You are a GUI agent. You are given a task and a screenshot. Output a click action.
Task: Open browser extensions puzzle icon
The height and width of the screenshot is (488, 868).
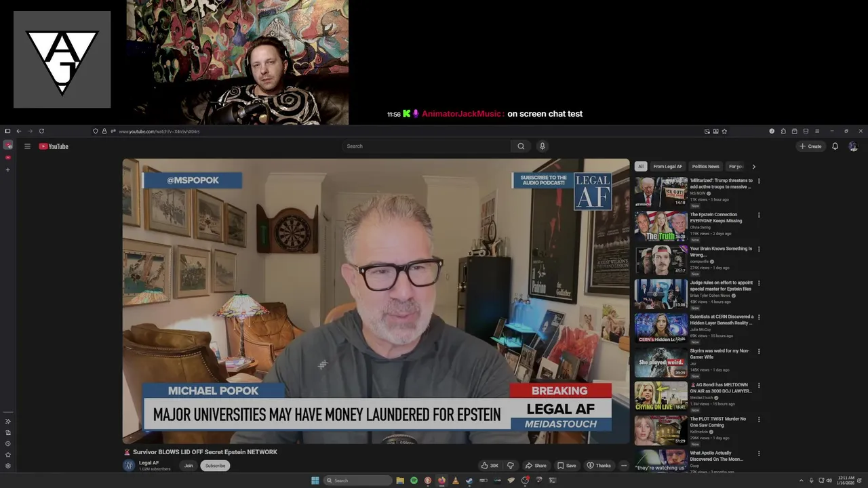coord(783,131)
